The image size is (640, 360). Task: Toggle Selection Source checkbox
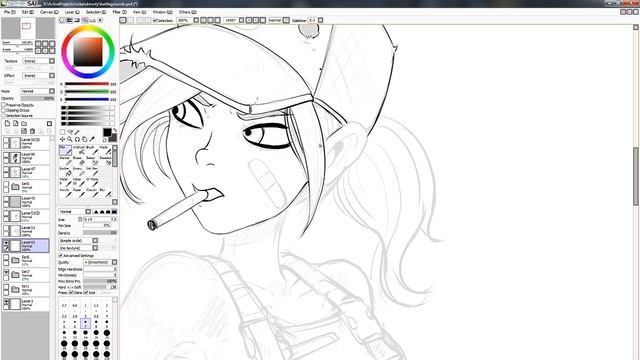click(3, 116)
